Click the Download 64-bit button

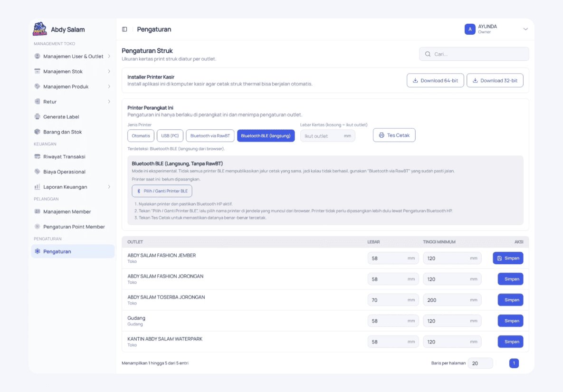point(435,80)
